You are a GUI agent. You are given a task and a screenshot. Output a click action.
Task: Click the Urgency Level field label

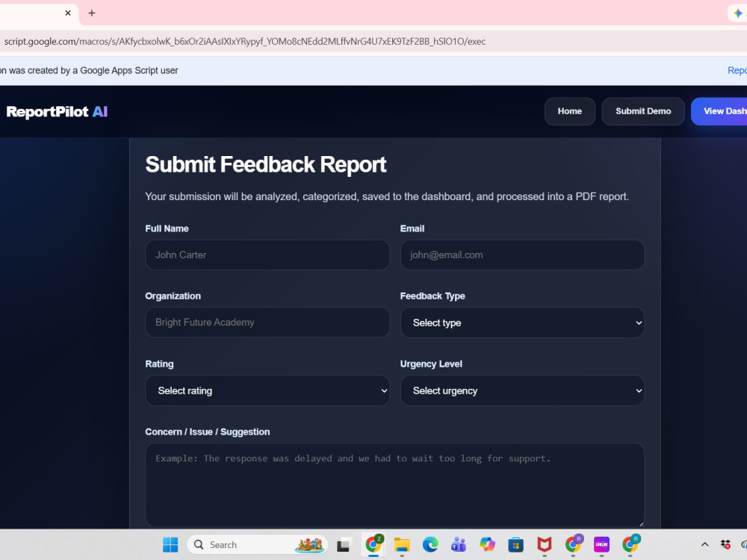point(431,364)
